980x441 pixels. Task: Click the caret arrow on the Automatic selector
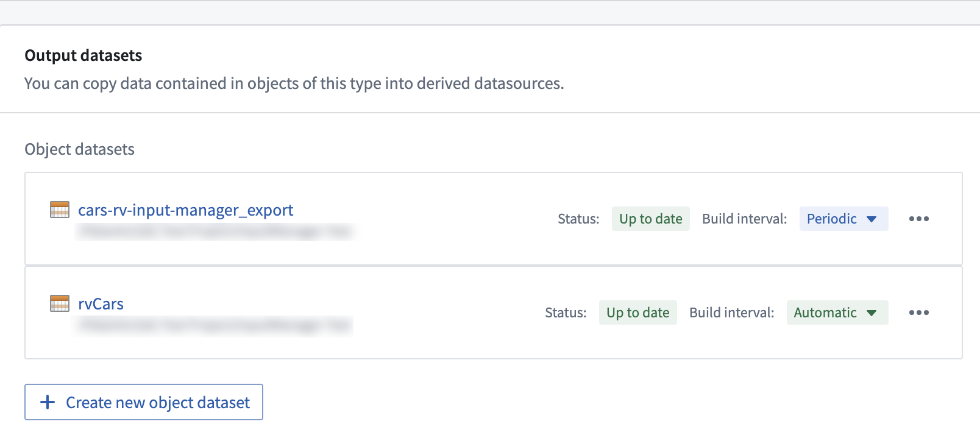(872, 313)
